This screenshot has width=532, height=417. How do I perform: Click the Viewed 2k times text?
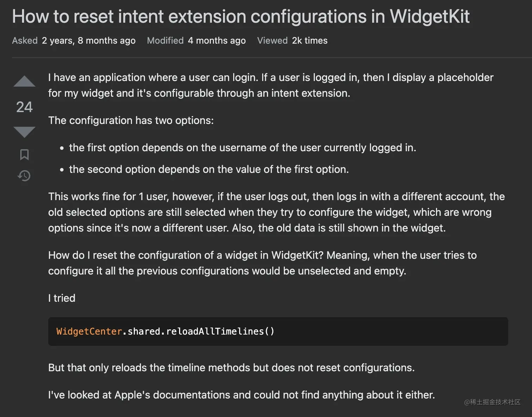pyautogui.click(x=292, y=41)
